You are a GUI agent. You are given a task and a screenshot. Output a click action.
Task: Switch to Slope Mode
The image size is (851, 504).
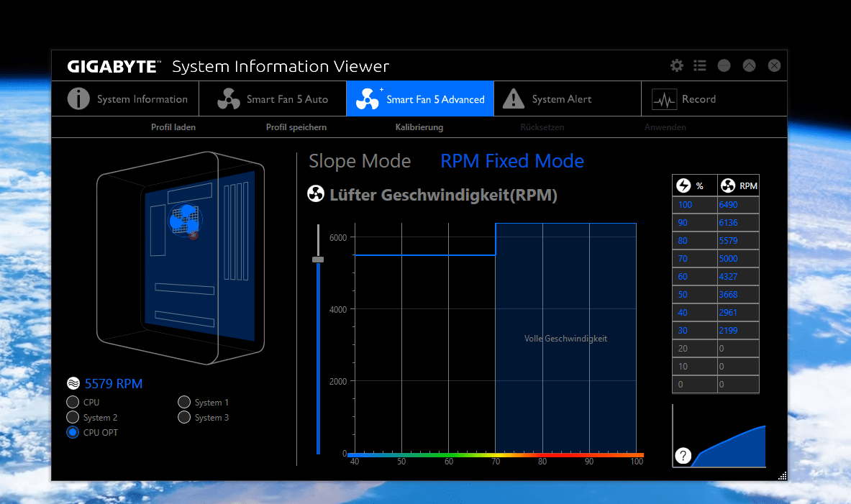(359, 161)
